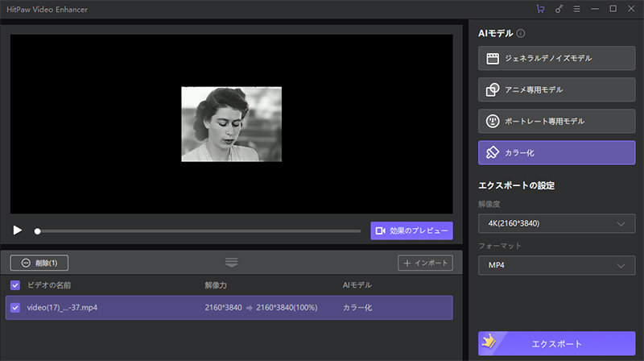644x361 pixels.
Task: Select the ポートレート専用モデル option
Action: (556, 121)
